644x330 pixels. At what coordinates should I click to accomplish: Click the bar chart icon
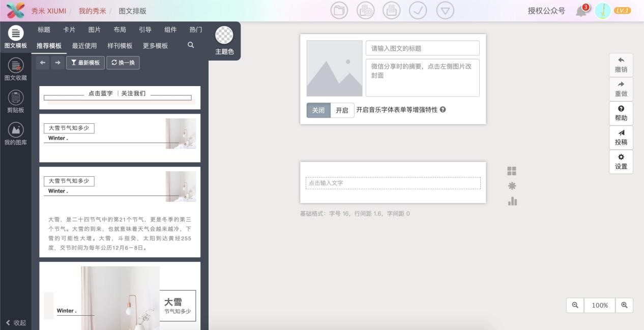click(x=512, y=201)
